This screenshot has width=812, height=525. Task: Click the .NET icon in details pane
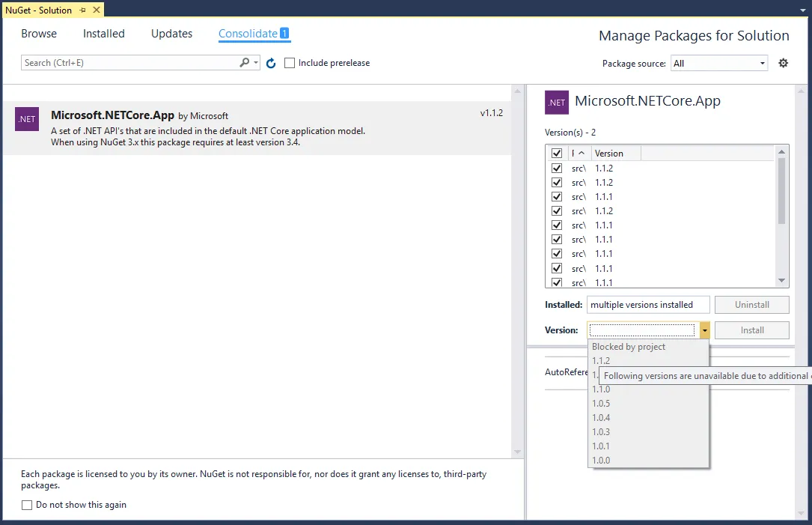(557, 102)
